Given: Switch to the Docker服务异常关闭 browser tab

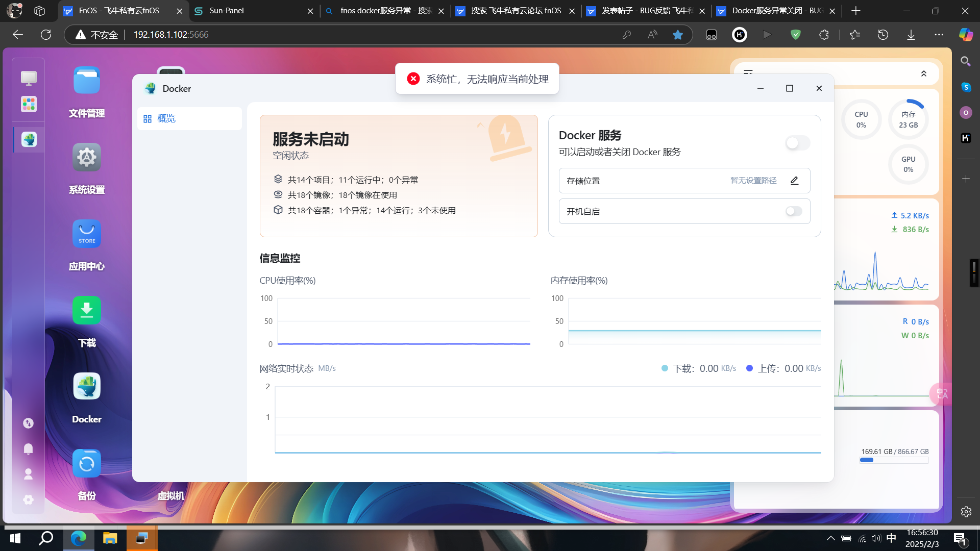Looking at the screenshot, I should [x=776, y=11].
